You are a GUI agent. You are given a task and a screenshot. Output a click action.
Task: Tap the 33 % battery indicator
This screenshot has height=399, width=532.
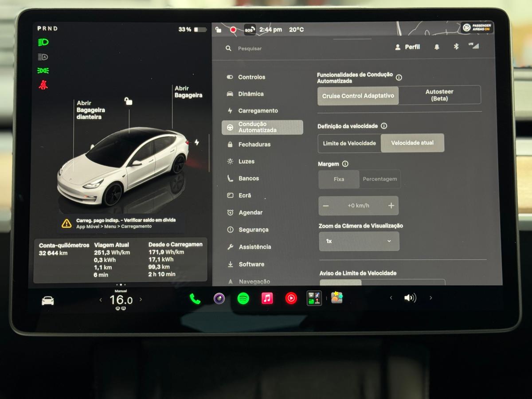coord(192,30)
